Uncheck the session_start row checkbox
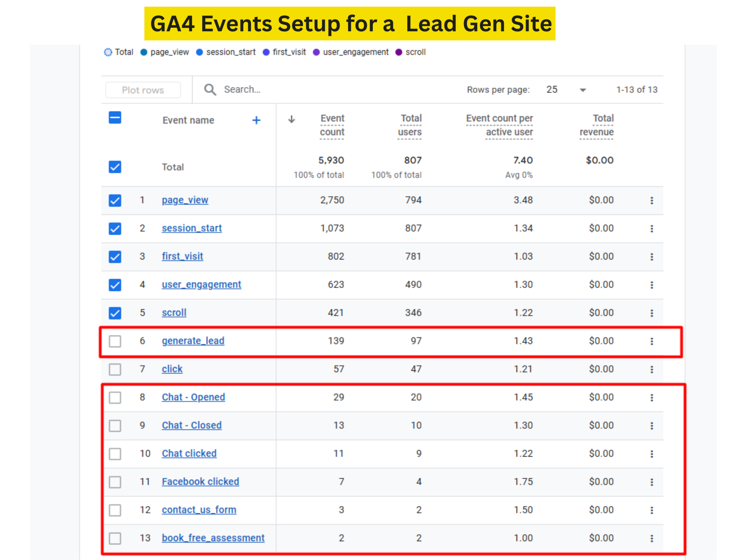 click(115, 229)
